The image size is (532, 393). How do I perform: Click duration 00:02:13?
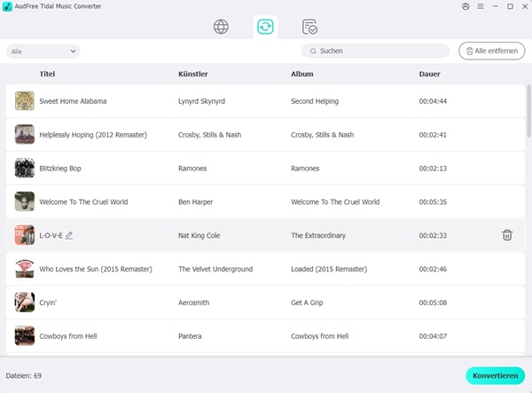click(x=433, y=169)
